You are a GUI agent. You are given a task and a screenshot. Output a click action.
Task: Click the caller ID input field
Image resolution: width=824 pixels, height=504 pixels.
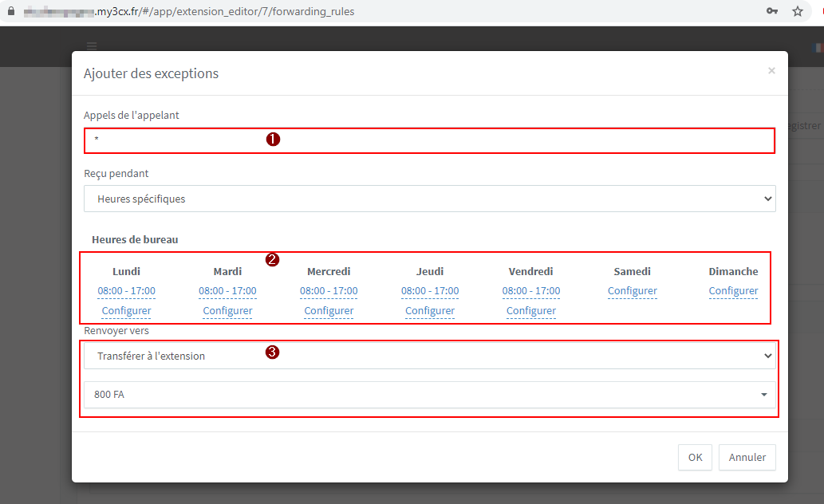(x=429, y=140)
